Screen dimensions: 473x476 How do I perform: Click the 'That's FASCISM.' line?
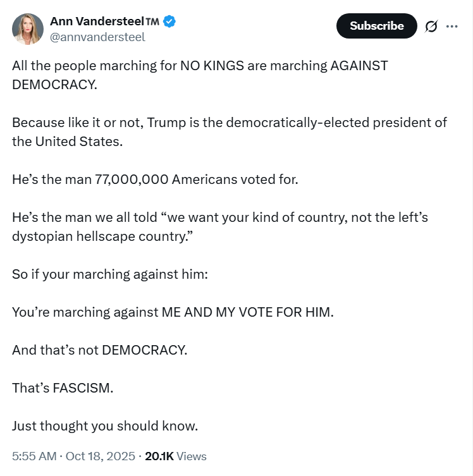click(63, 388)
